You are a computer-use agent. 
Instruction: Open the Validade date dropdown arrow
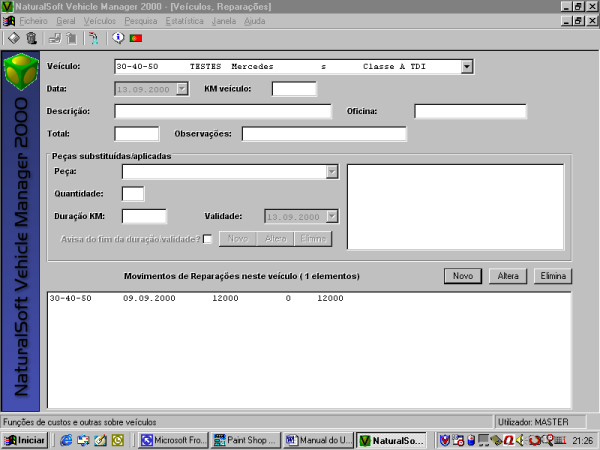tap(332, 216)
